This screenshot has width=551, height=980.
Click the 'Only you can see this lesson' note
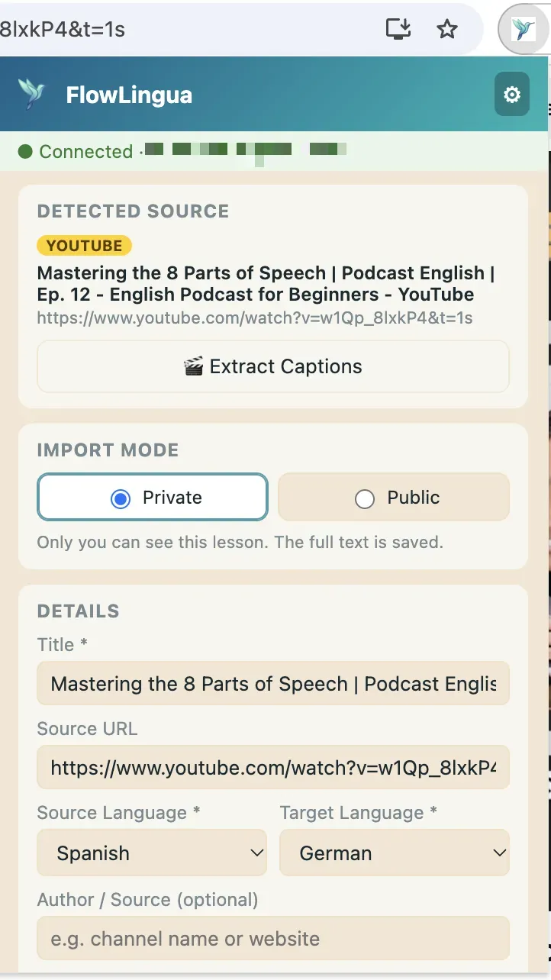tap(240, 543)
